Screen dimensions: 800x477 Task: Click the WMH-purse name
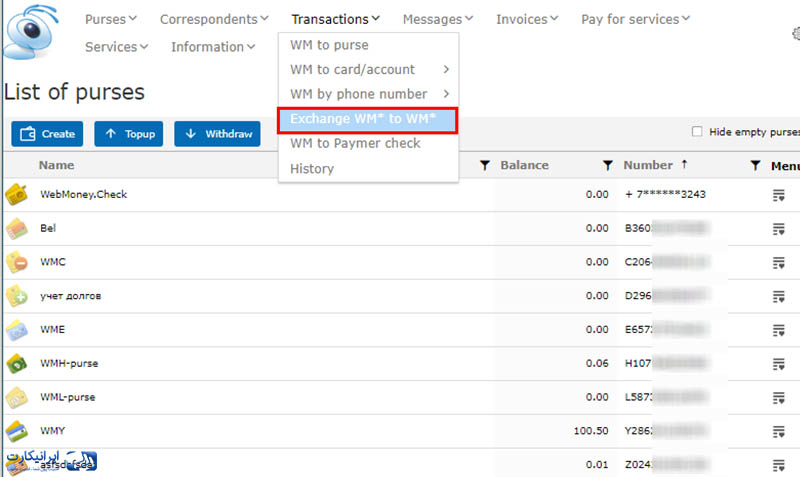69,363
